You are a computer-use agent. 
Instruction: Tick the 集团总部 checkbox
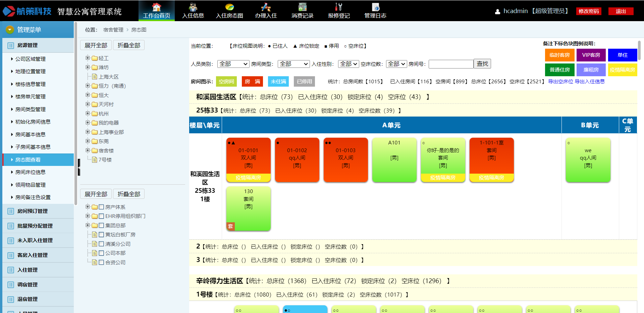101,225
